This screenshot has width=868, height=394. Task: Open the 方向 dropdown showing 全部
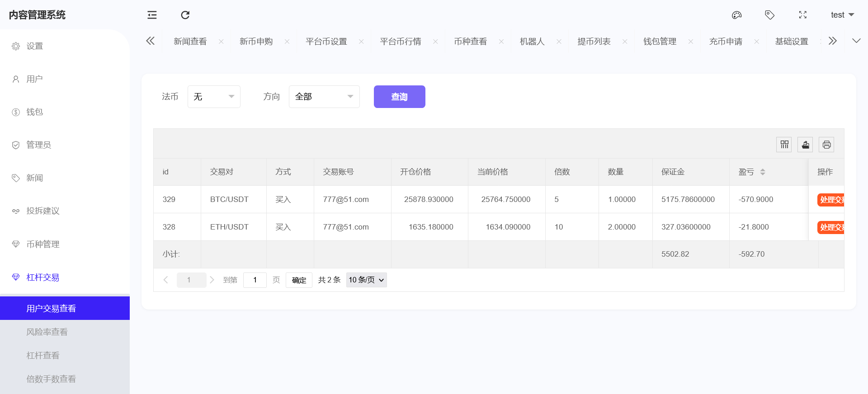pos(324,97)
